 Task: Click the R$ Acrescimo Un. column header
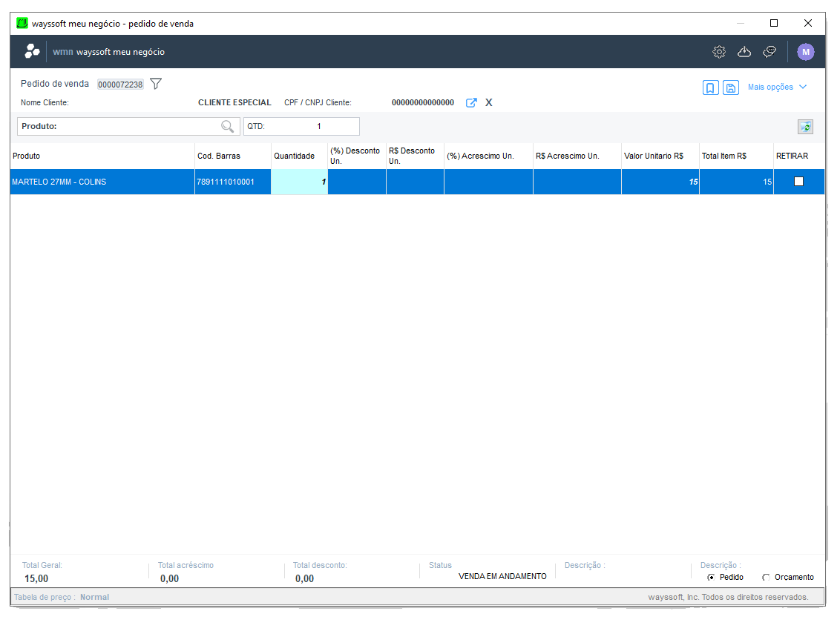point(577,156)
